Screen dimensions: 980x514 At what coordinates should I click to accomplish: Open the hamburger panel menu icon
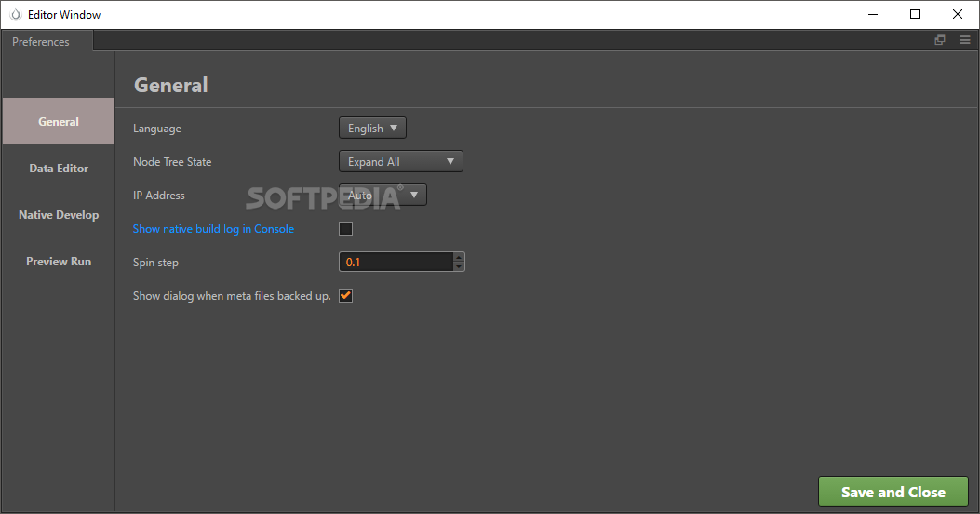[965, 40]
